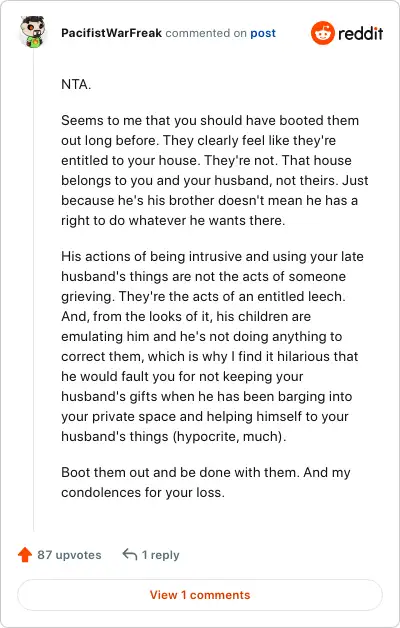400x628 pixels.
Task: Click the "commented on" gray text
Action: [206, 33]
